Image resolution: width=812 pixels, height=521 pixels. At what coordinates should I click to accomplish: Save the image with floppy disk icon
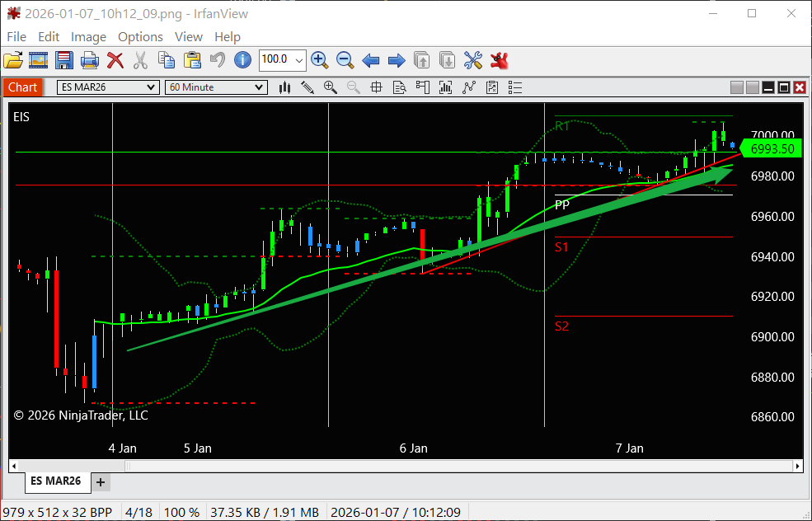tap(63, 61)
